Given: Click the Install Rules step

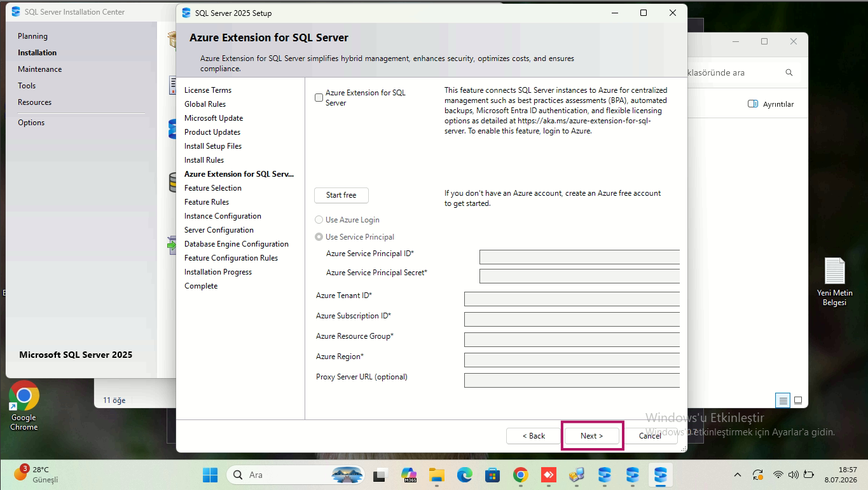Looking at the screenshot, I should point(204,160).
